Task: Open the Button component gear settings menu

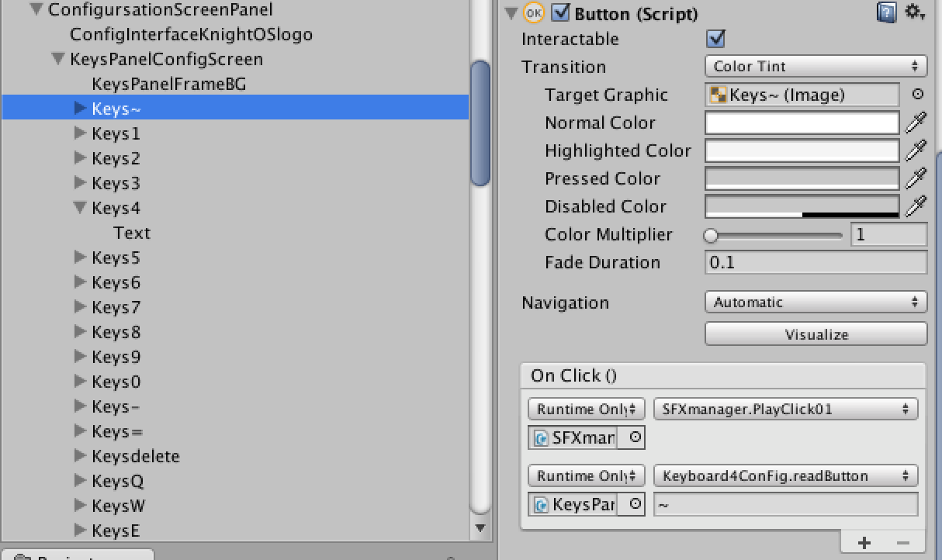Action: click(x=914, y=12)
